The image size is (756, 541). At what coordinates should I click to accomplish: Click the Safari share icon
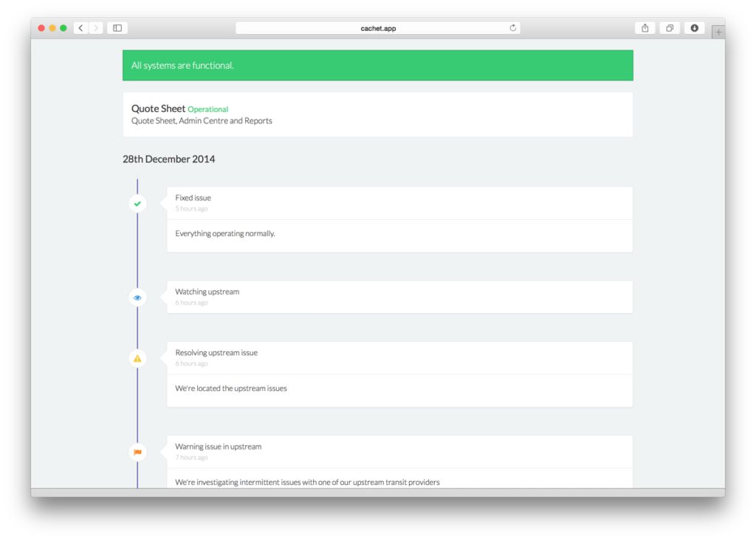coord(645,28)
